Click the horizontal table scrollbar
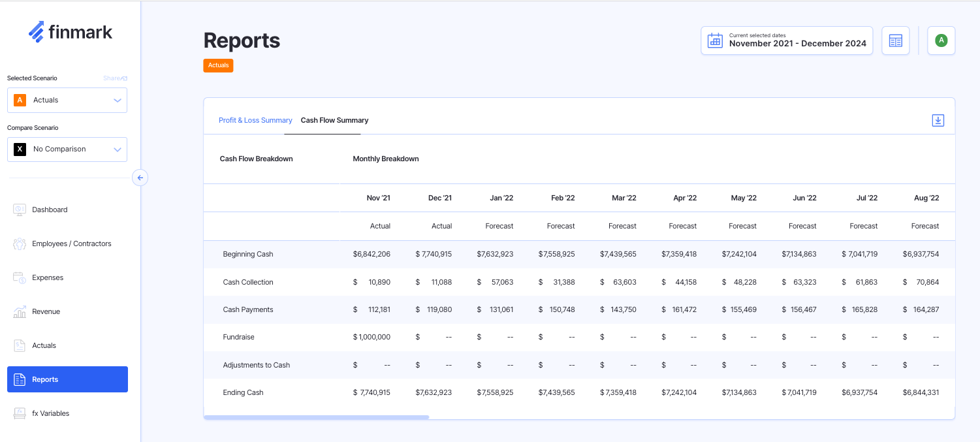Viewport: 980px width, 442px height. point(317,417)
